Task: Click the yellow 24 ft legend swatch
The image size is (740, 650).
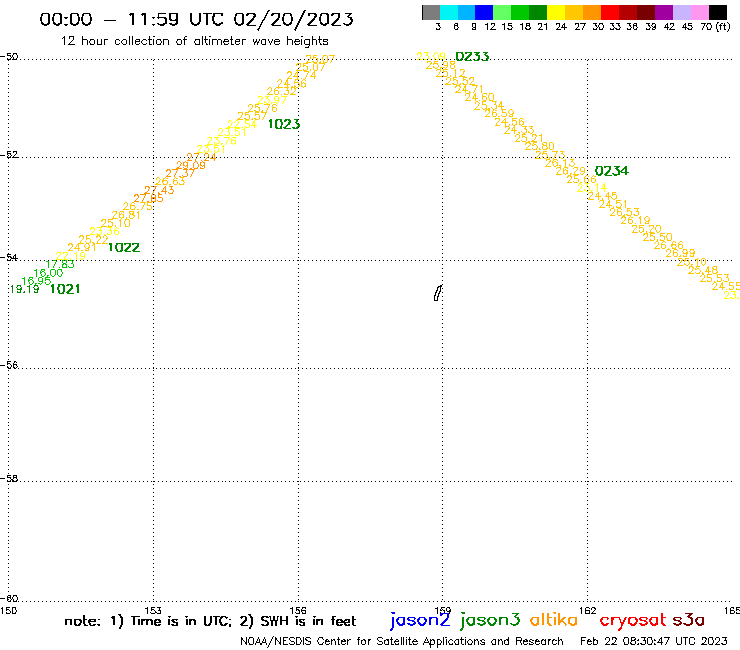Action: click(556, 12)
